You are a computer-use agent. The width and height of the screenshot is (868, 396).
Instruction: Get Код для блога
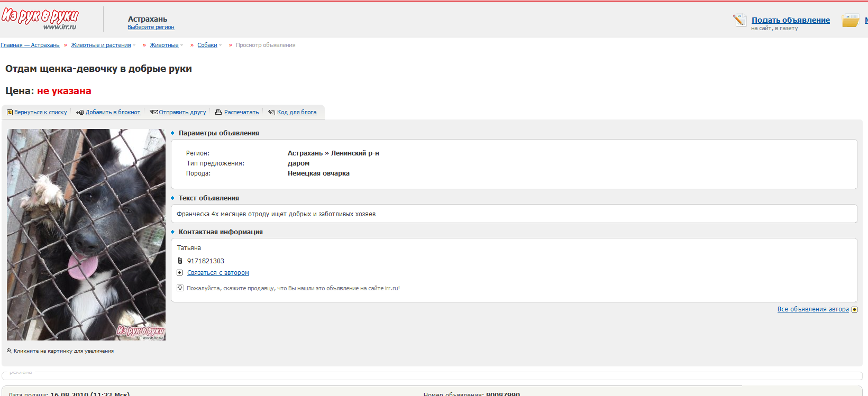[297, 112]
